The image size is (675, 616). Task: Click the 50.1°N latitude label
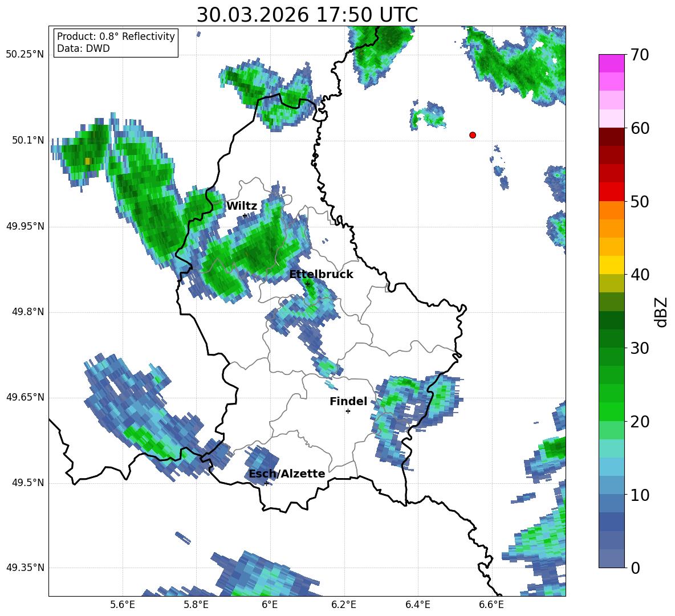[27, 140]
